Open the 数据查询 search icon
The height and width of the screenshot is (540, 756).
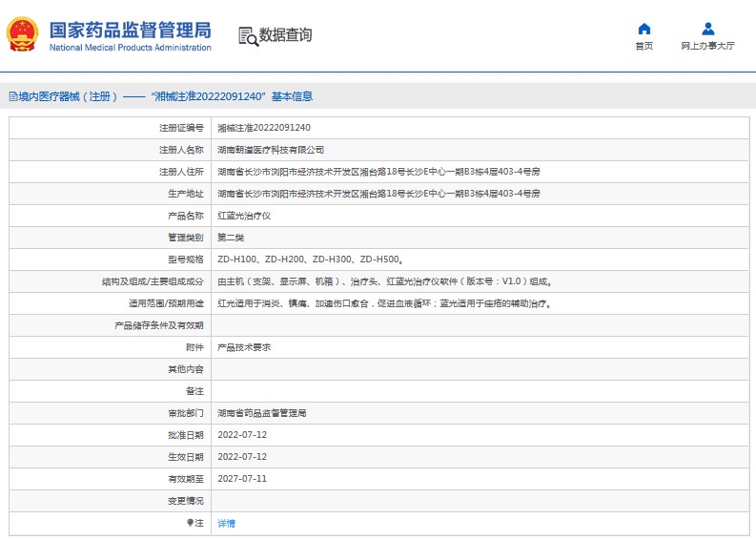point(248,36)
